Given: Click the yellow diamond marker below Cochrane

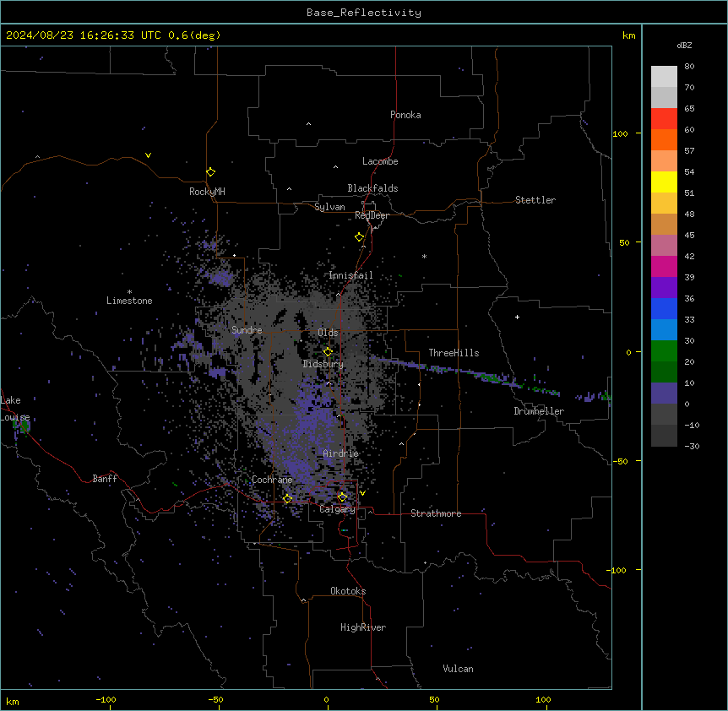Looking at the screenshot, I should (x=287, y=498).
